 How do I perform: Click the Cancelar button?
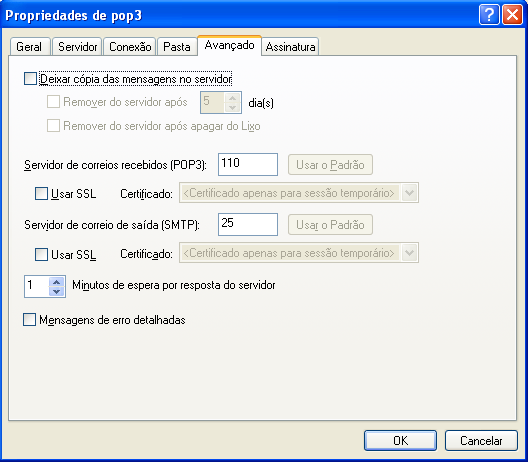point(481,440)
